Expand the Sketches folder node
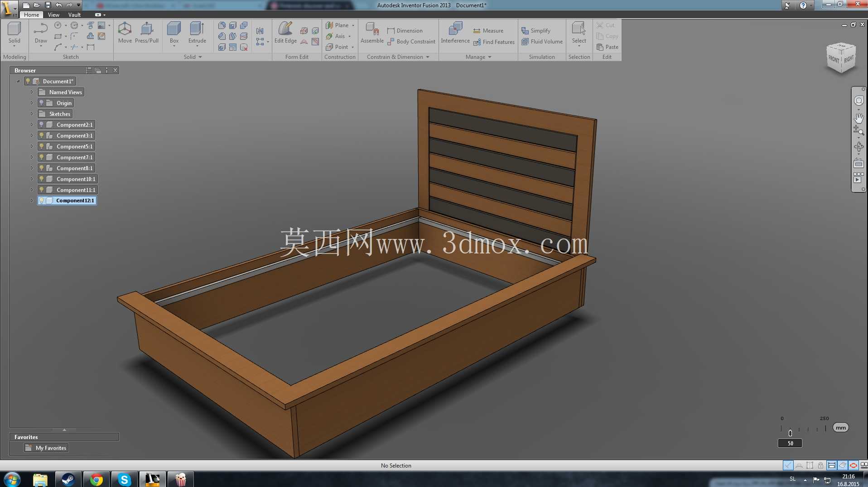The width and height of the screenshot is (868, 487). [x=32, y=114]
